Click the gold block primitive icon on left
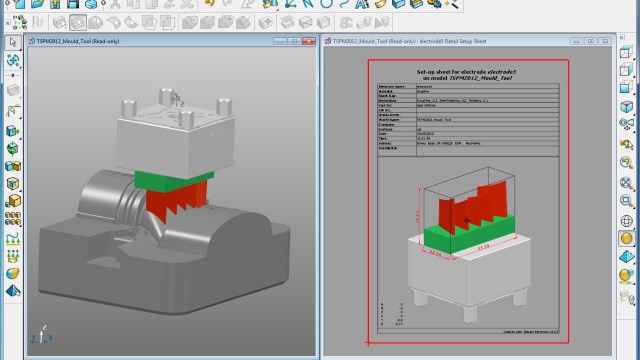640x360 pixels. pos(13,201)
